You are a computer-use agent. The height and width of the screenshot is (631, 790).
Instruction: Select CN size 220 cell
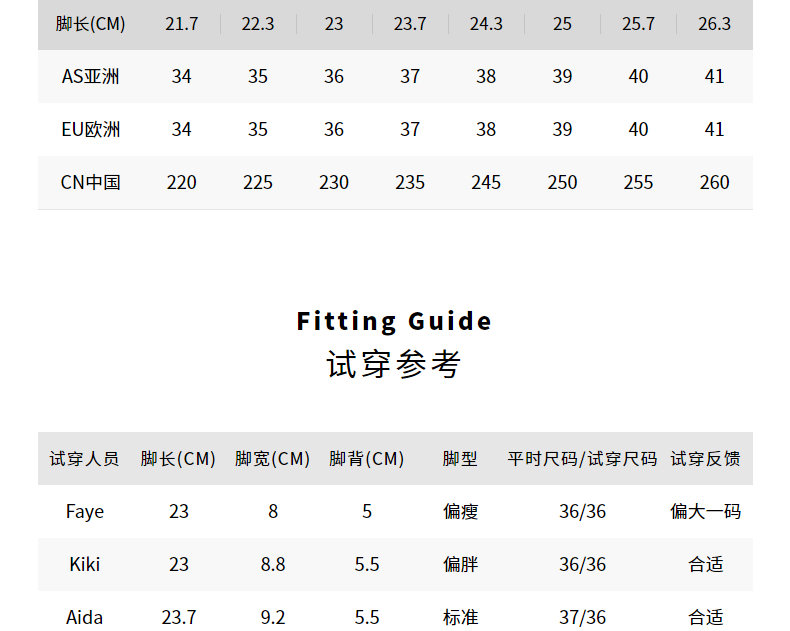[x=181, y=182]
